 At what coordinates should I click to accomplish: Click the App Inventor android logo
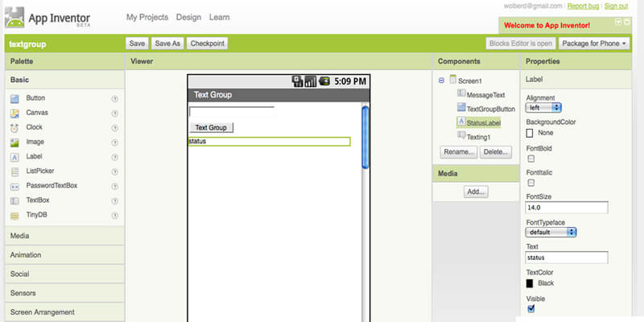[14, 18]
